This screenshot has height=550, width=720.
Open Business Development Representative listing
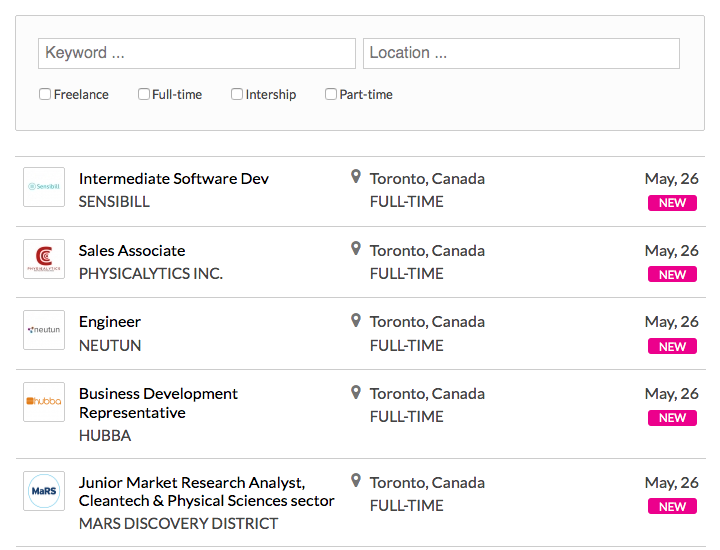(158, 403)
